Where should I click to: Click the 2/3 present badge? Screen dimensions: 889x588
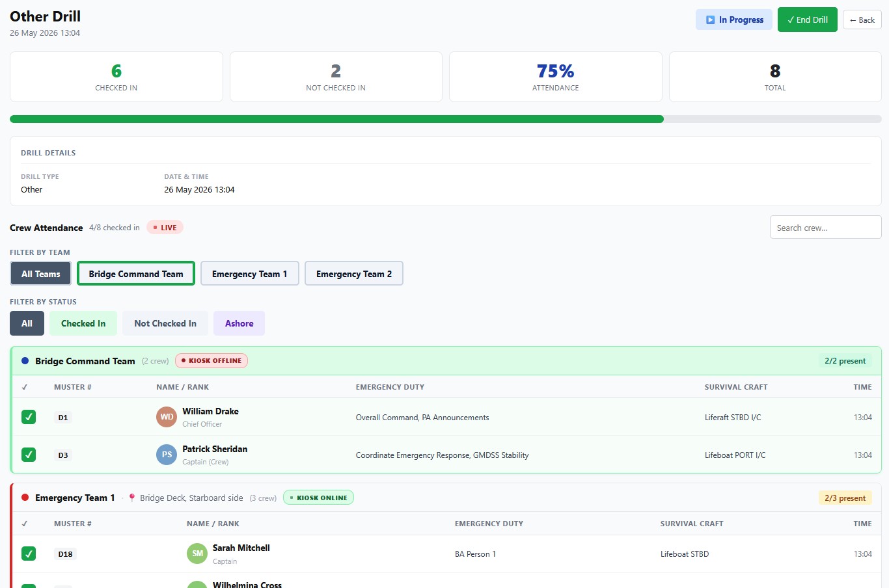point(845,498)
